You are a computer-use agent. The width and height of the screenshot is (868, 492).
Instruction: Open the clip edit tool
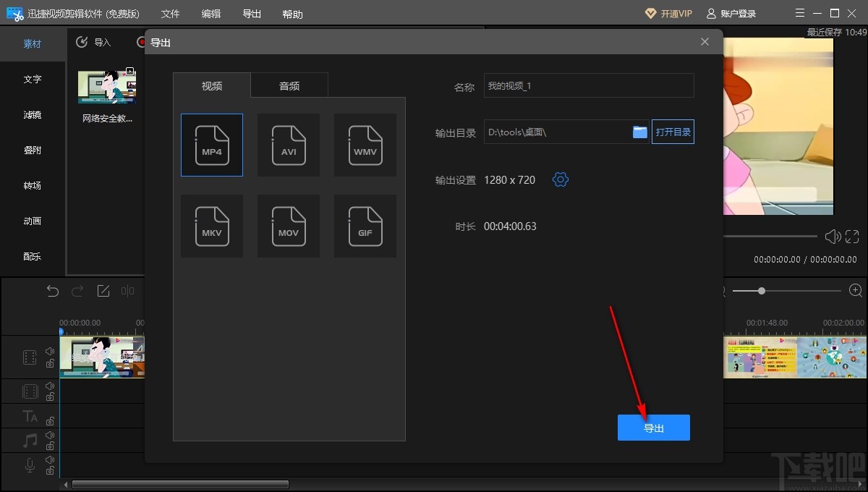coord(103,291)
